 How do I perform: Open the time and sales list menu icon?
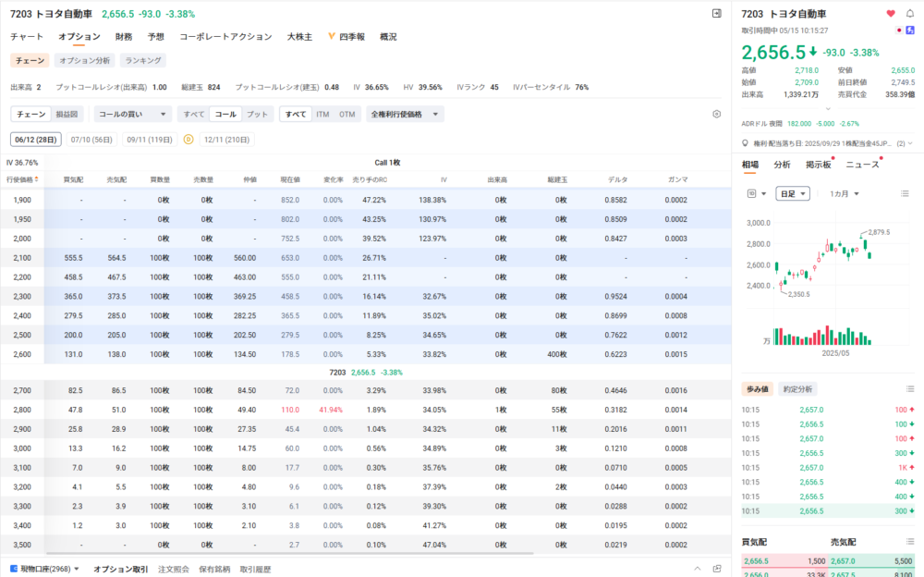[910, 389]
